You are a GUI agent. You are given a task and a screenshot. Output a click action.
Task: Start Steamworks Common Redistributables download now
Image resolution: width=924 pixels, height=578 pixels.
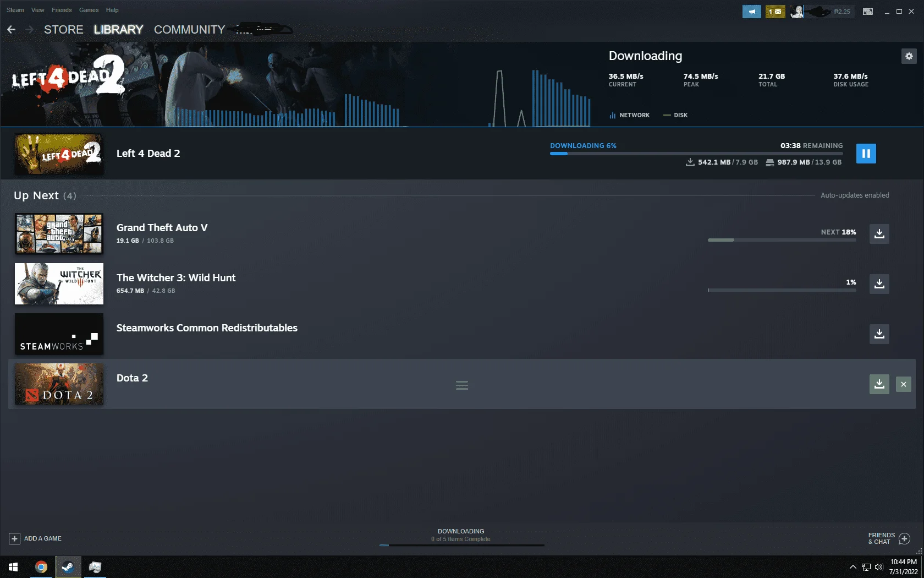879,334
